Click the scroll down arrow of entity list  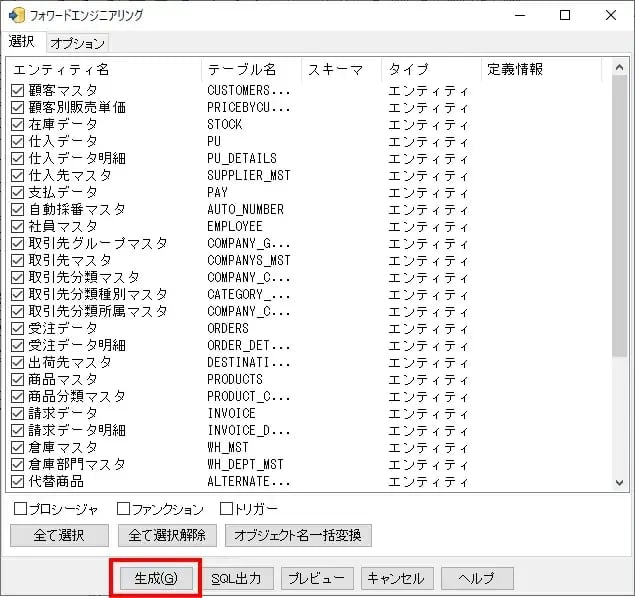(x=620, y=482)
